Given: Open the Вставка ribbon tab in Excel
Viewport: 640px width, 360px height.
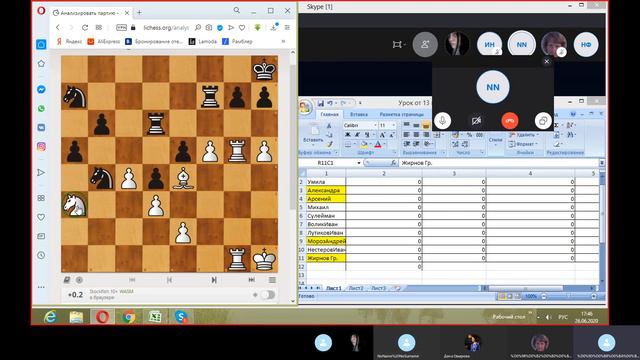Looking at the screenshot, I should [x=359, y=114].
